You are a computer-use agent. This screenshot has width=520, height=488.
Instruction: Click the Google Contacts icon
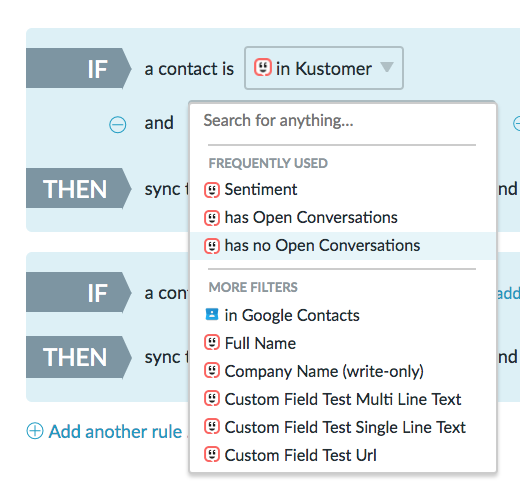pos(212,314)
